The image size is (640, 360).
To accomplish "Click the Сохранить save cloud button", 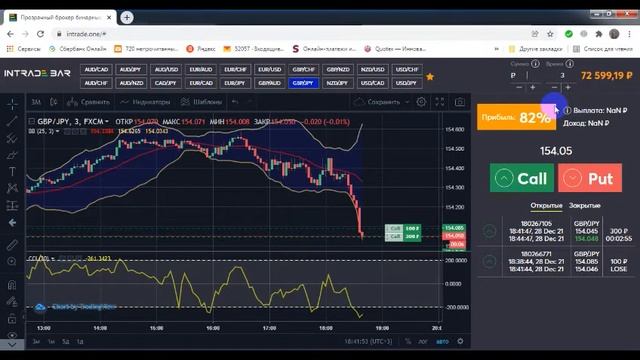I will (x=377, y=102).
